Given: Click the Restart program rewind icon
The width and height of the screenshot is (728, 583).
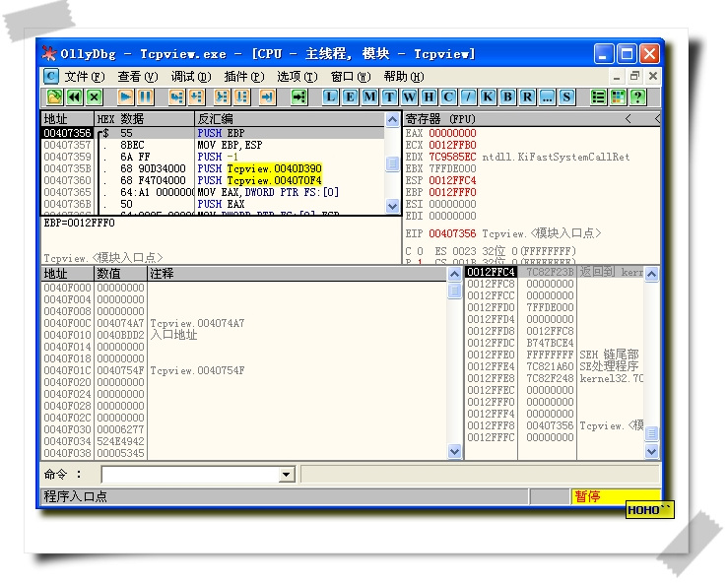Looking at the screenshot, I should (x=74, y=97).
